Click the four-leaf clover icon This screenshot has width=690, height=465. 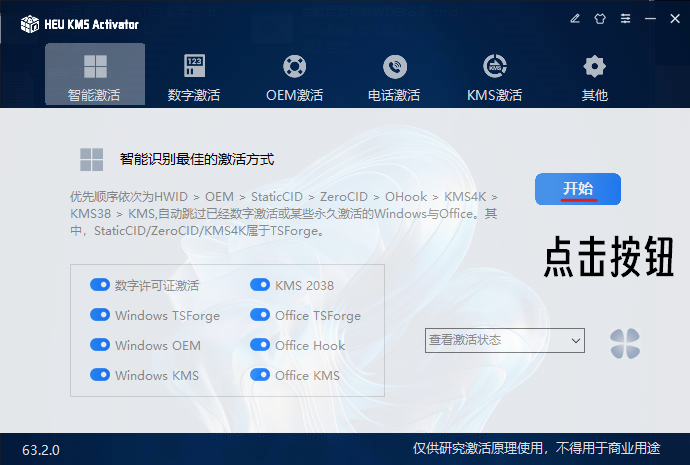[x=625, y=343]
